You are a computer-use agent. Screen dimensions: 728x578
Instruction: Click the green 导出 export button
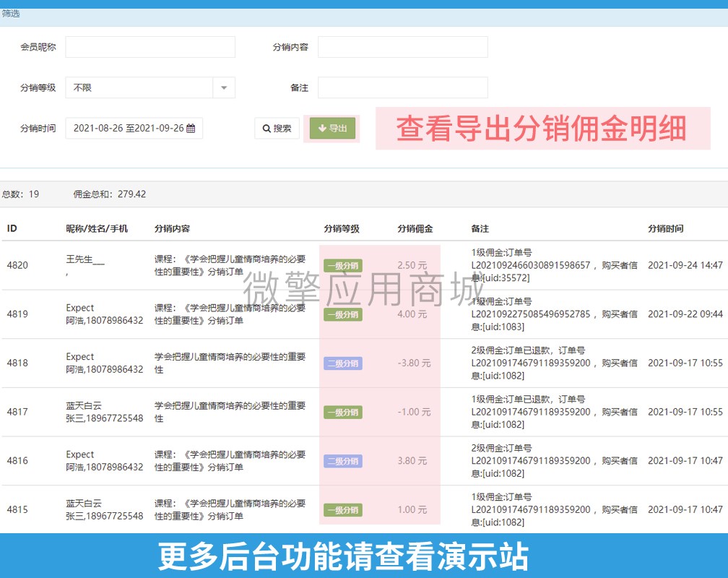[x=332, y=128]
